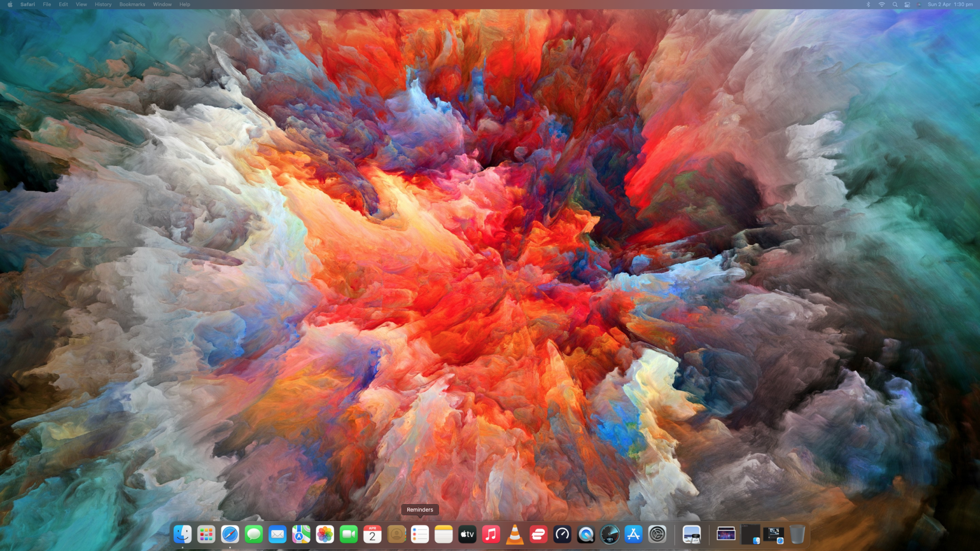Click the Wi-Fi status icon
Viewport: 980px width, 551px height.
click(882, 4)
